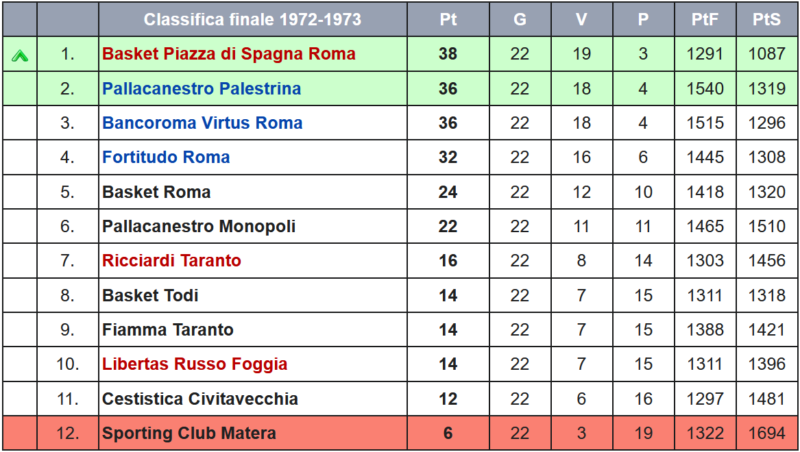
Task: Follow the Bancoroma Virtus Roma link
Action: (x=202, y=123)
